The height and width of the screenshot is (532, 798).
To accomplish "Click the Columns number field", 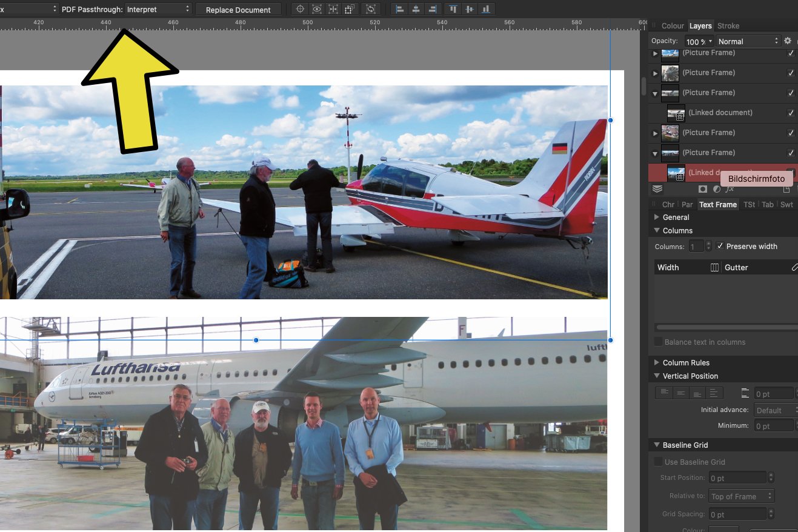I will coord(697,246).
